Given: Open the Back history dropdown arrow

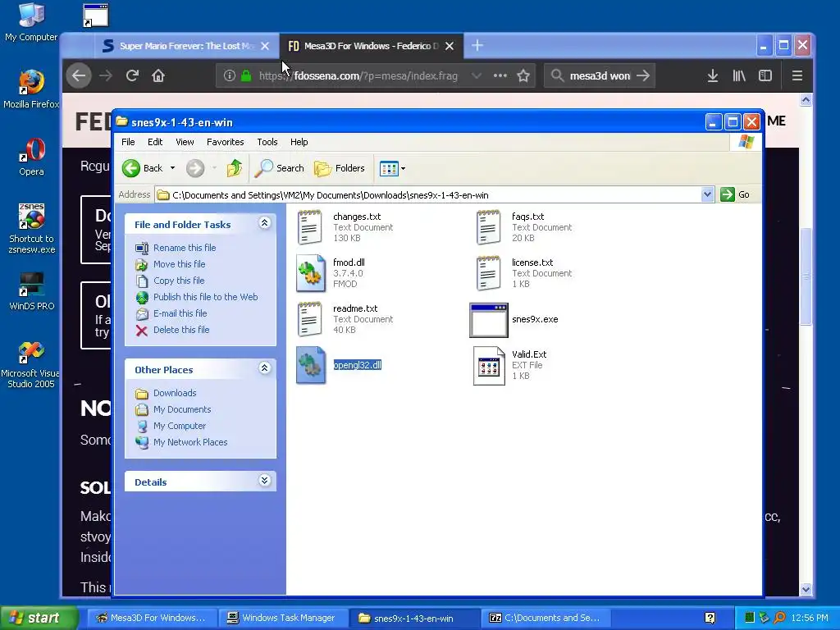Looking at the screenshot, I should click(172, 168).
